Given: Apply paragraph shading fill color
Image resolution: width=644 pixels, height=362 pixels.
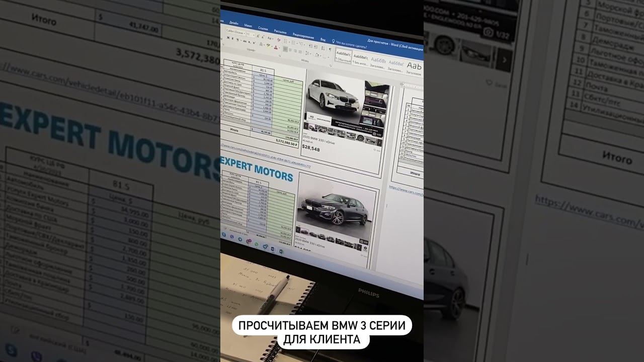Looking at the screenshot, I should coord(316,54).
